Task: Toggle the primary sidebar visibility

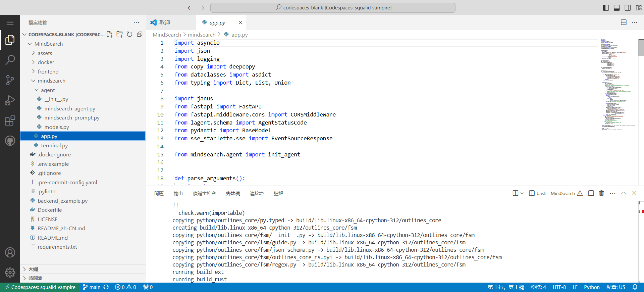Action: [606, 8]
